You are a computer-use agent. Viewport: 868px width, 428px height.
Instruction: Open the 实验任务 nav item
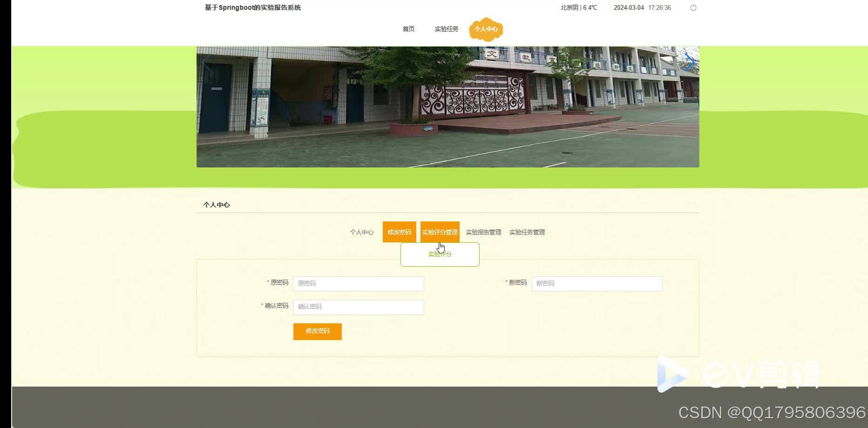pyautogui.click(x=447, y=29)
